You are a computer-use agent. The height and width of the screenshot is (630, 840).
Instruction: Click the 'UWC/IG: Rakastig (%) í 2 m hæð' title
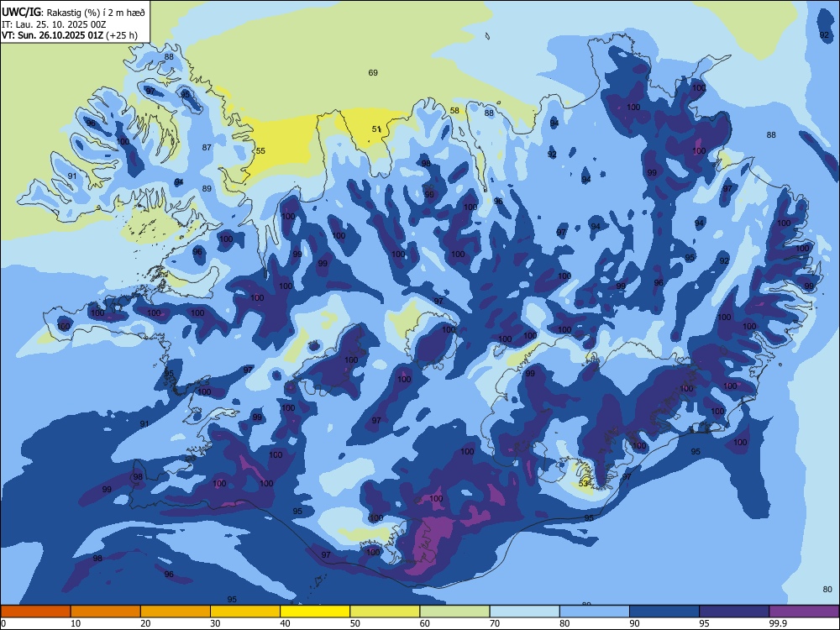pyautogui.click(x=73, y=13)
